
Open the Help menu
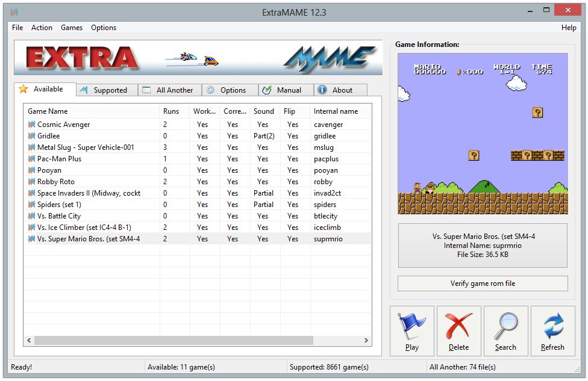click(568, 28)
